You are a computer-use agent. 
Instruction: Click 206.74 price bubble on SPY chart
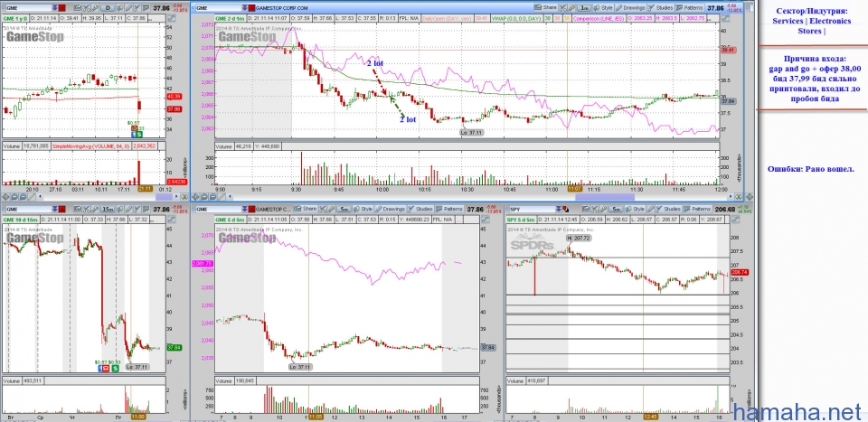tap(740, 273)
